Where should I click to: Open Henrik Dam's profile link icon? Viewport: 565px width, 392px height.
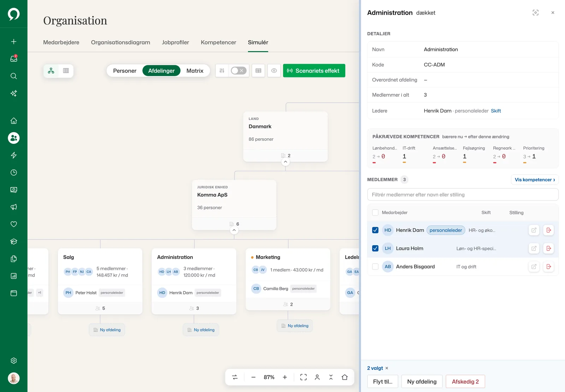coord(534,230)
